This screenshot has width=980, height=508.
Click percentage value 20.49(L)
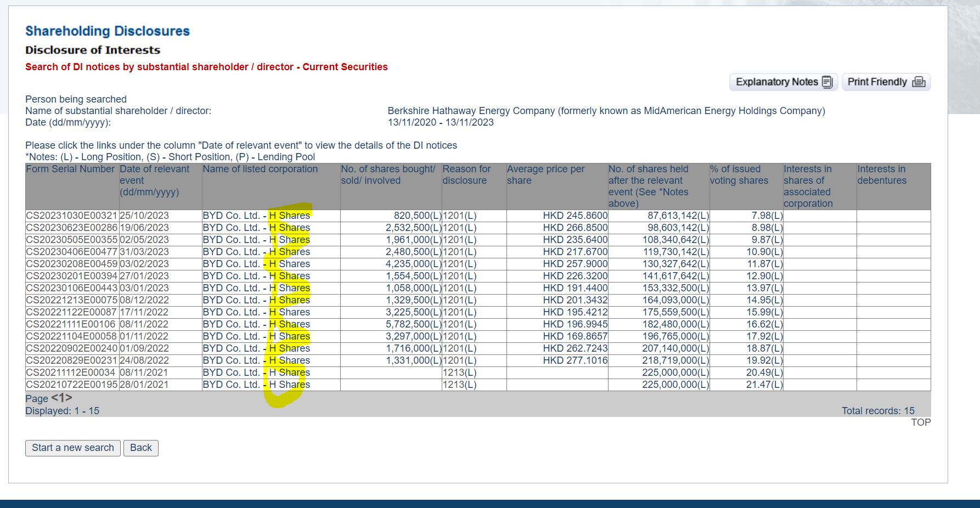coord(764,372)
